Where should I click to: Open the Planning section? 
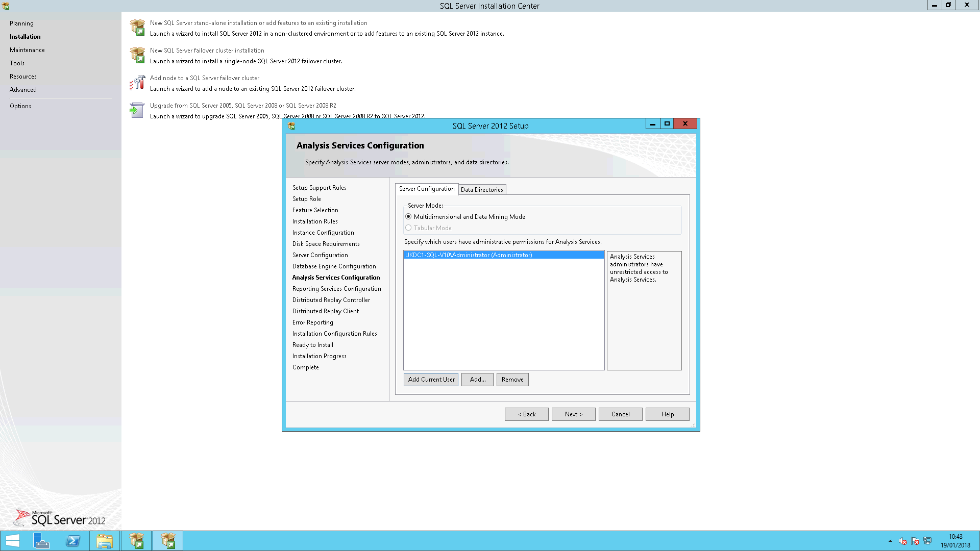point(21,23)
